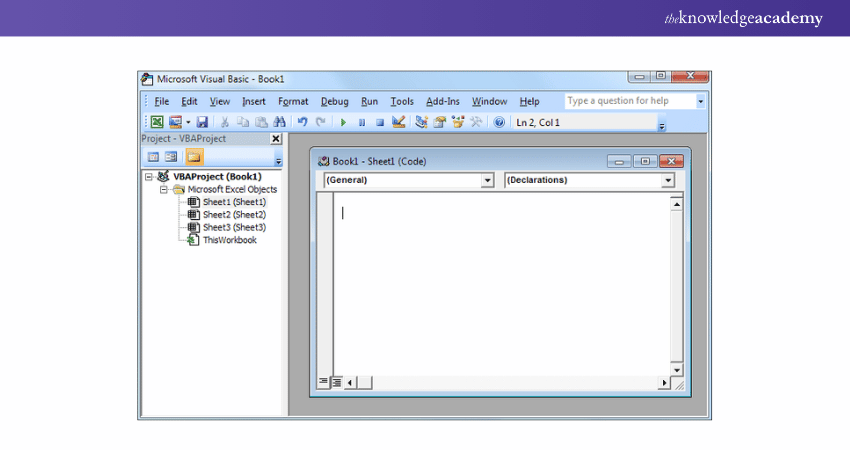Click the Undo arrow icon
Viewport: 850px width, 450px height.
click(x=302, y=122)
